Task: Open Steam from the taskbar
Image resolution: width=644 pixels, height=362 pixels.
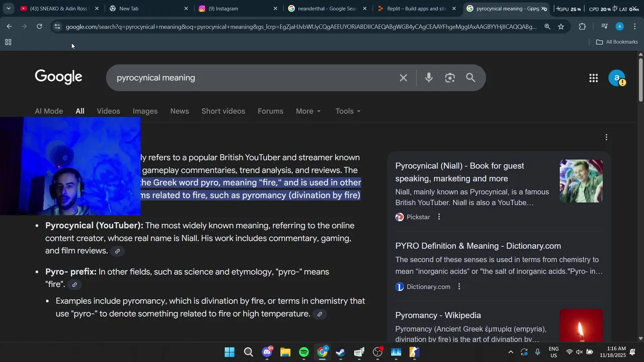Action: click(x=341, y=352)
